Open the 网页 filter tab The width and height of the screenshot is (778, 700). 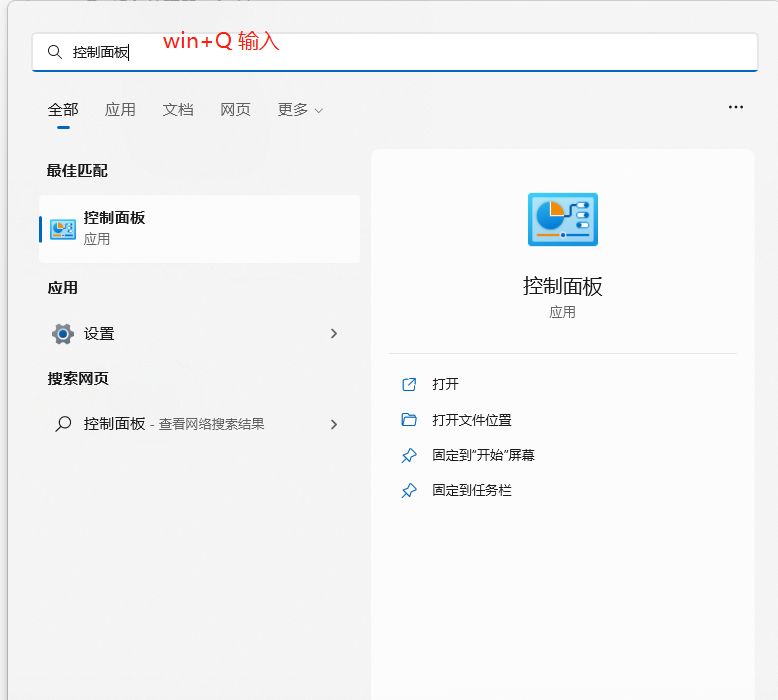[235, 110]
